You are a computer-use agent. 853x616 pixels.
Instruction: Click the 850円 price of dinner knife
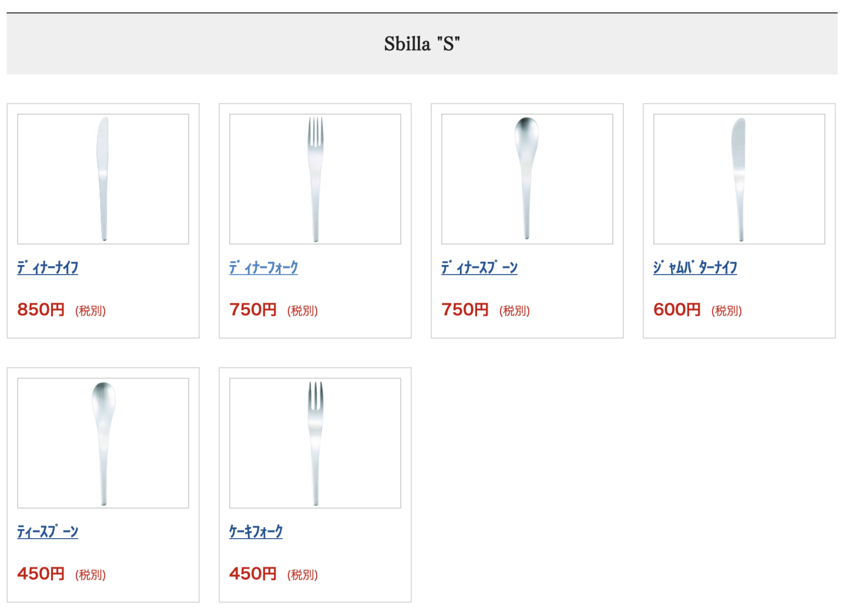coord(41,309)
